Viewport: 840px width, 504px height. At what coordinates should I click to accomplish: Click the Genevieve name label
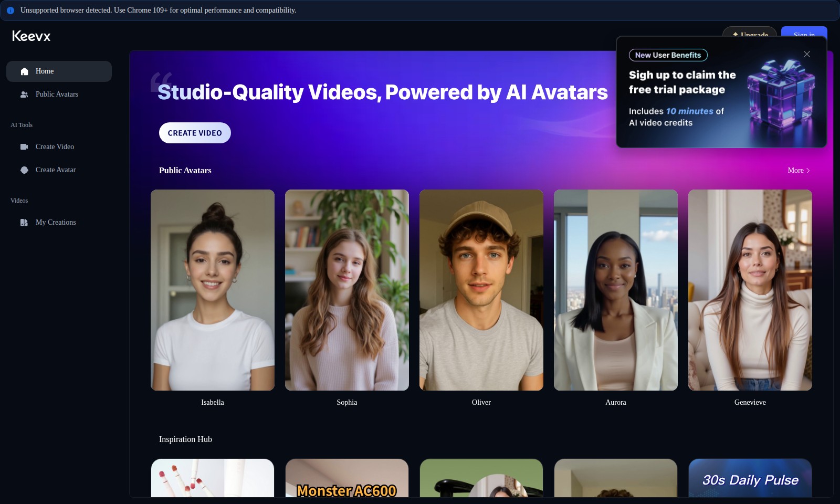coord(750,403)
